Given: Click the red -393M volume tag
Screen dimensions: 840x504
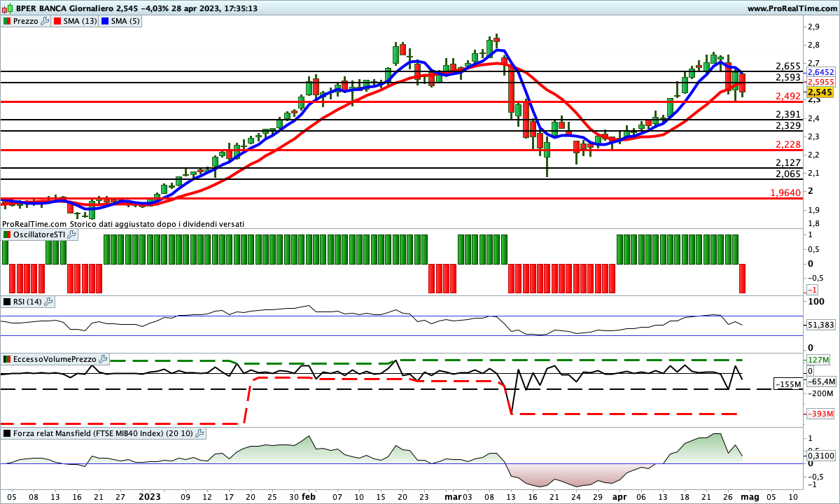Looking at the screenshot, I should [x=820, y=414].
